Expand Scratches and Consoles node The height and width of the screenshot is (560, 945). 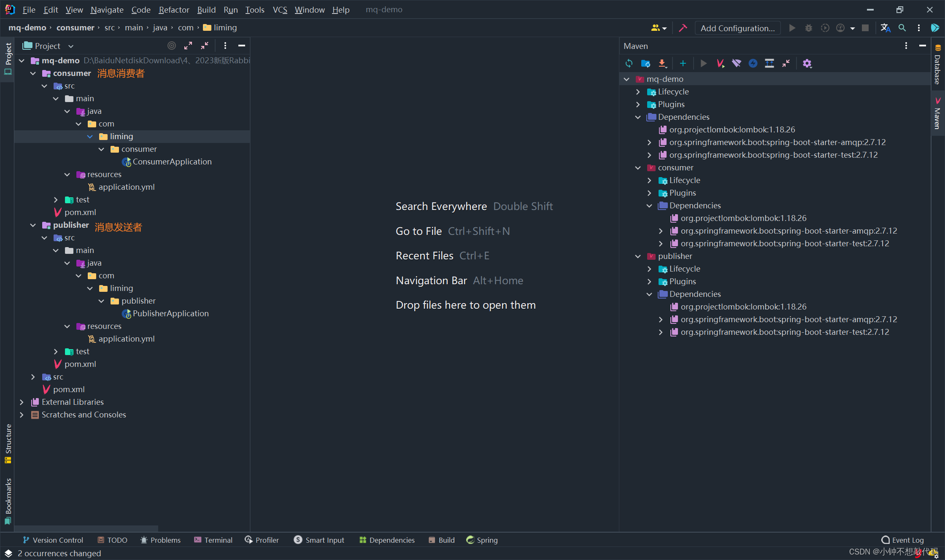(x=22, y=415)
